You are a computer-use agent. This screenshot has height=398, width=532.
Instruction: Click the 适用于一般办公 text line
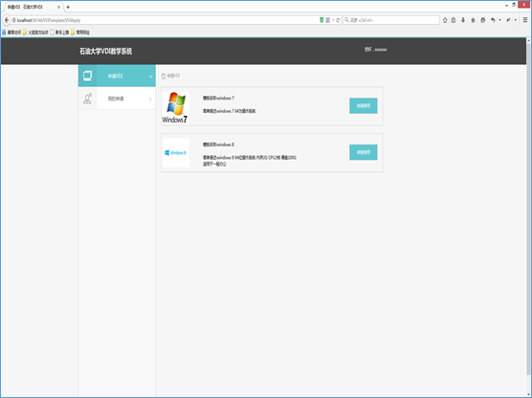click(214, 165)
